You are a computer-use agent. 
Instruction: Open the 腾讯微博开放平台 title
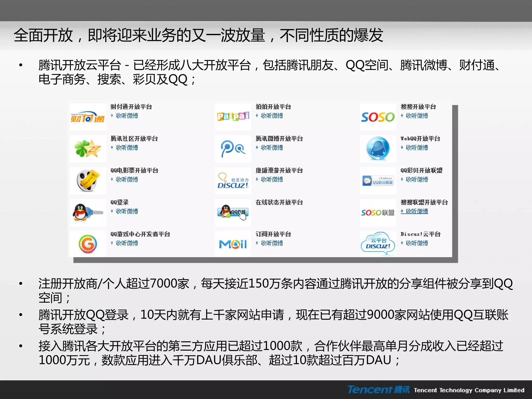point(279,139)
